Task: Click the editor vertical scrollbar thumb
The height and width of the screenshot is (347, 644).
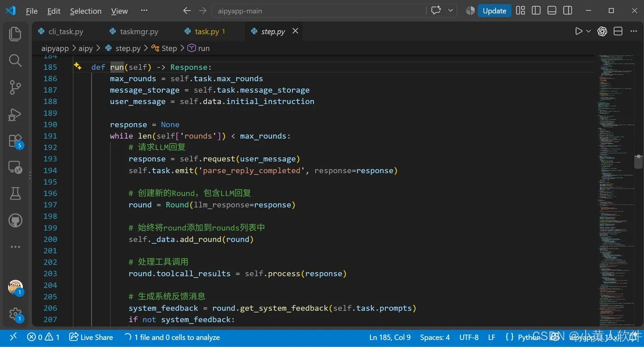Action: coord(638,162)
